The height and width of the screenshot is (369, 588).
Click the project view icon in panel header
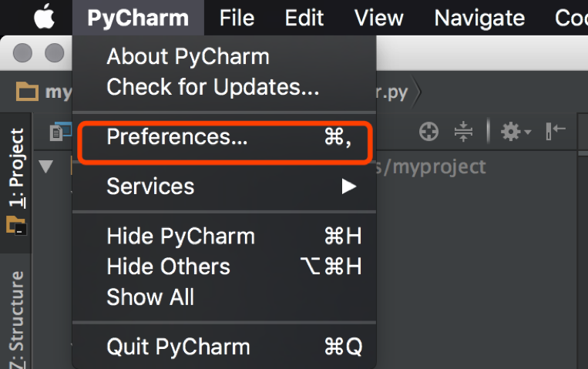click(60, 131)
